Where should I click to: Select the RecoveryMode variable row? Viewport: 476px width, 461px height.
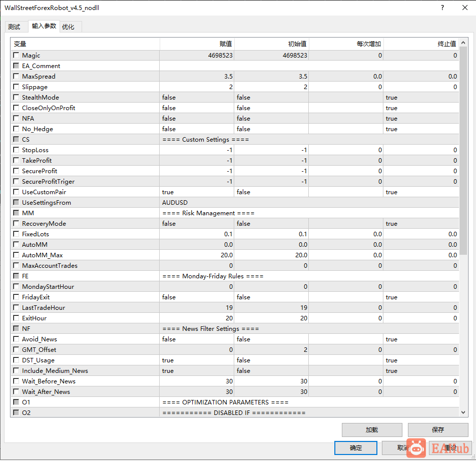[x=235, y=223]
